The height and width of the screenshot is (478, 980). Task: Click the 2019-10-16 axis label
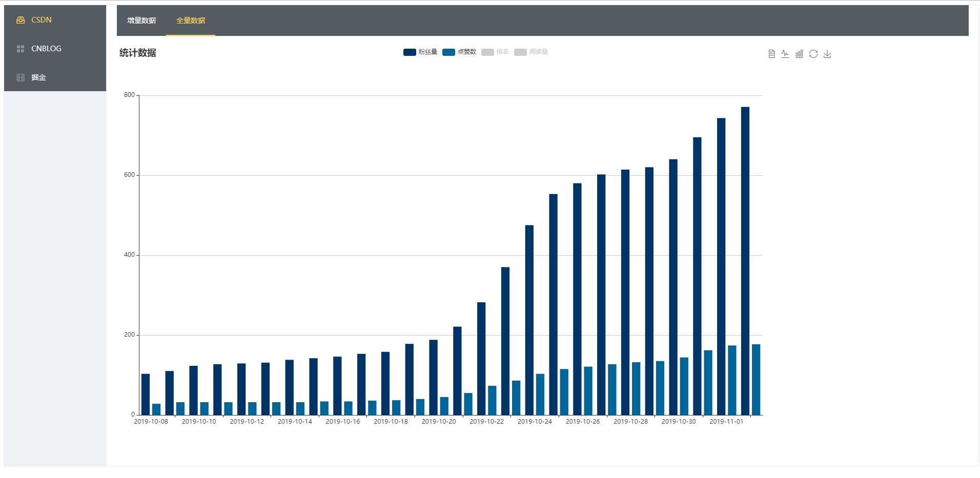tap(343, 422)
